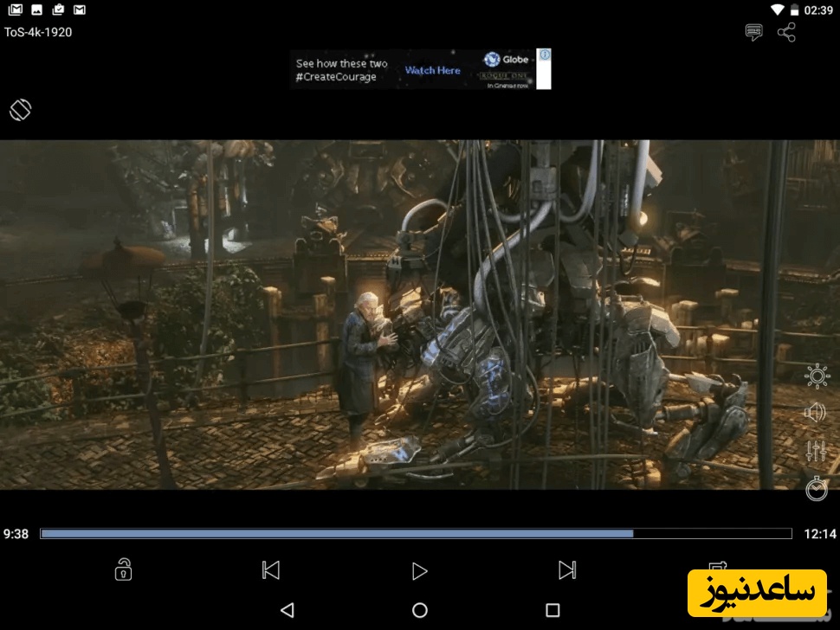Open the volume control icon
This screenshot has height=630, width=840.
coord(816,413)
